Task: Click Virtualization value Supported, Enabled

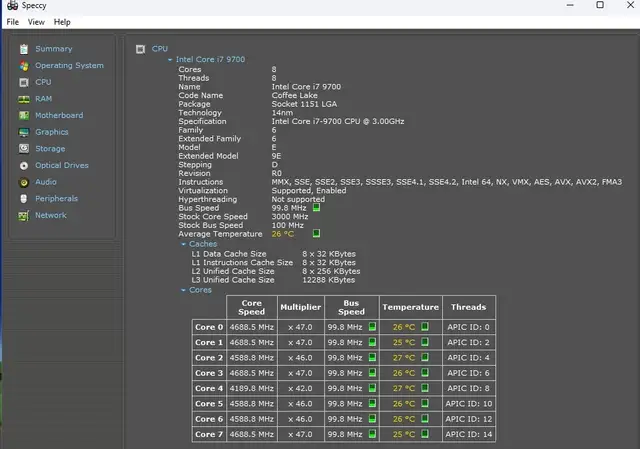Action: 309,191
